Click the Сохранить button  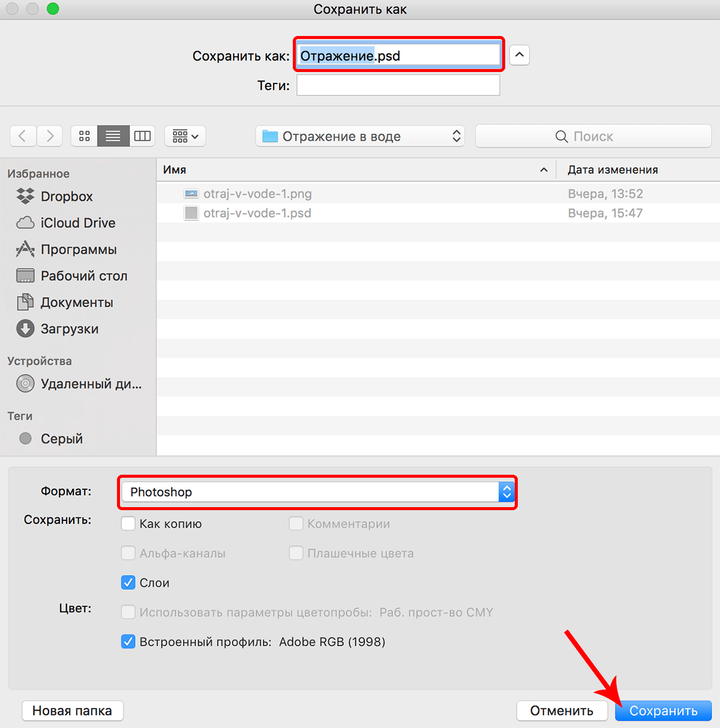pos(663,711)
